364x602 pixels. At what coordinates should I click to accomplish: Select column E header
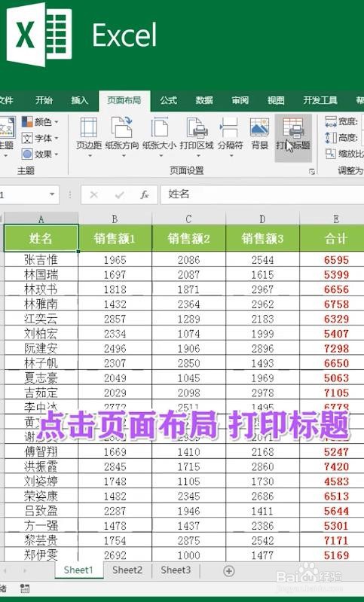(x=332, y=218)
